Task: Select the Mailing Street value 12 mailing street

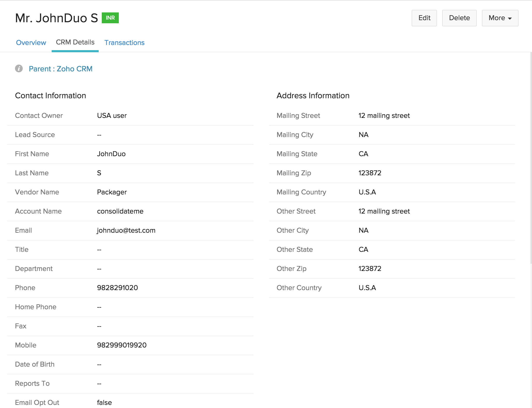Action: (x=384, y=116)
